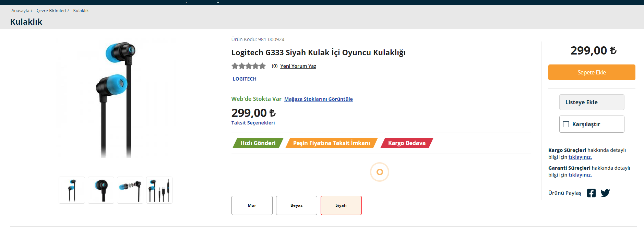Image resolution: width=644 pixels, height=227 pixels.
Task: Add product to cart with Sepete Ekle
Action: pos(592,72)
